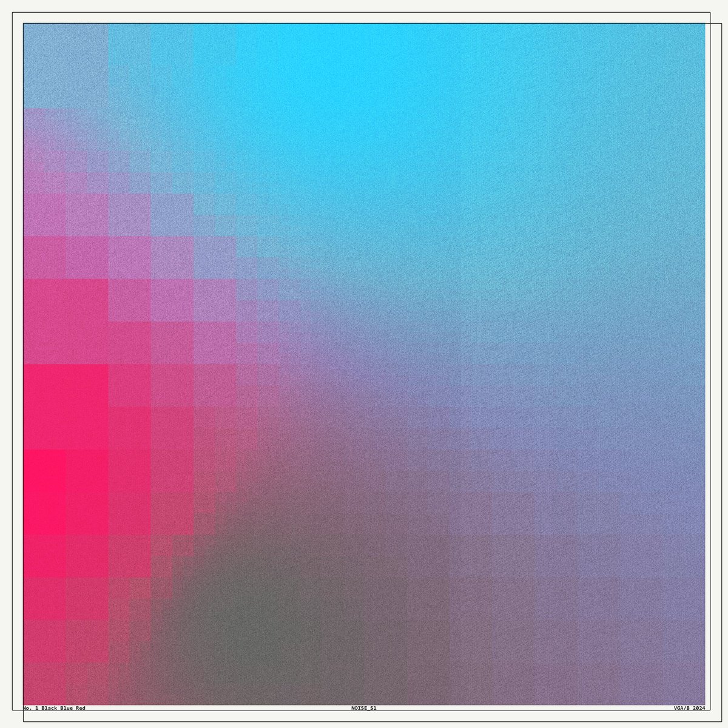The image size is (728, 728).
Task: Click the "VGA/B 2024" signature text
Action: click(689, 708)
